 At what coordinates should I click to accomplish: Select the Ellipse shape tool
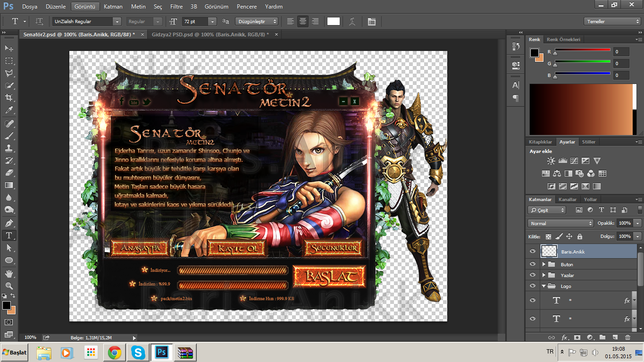pyautogui.click(x=9, y=260)
